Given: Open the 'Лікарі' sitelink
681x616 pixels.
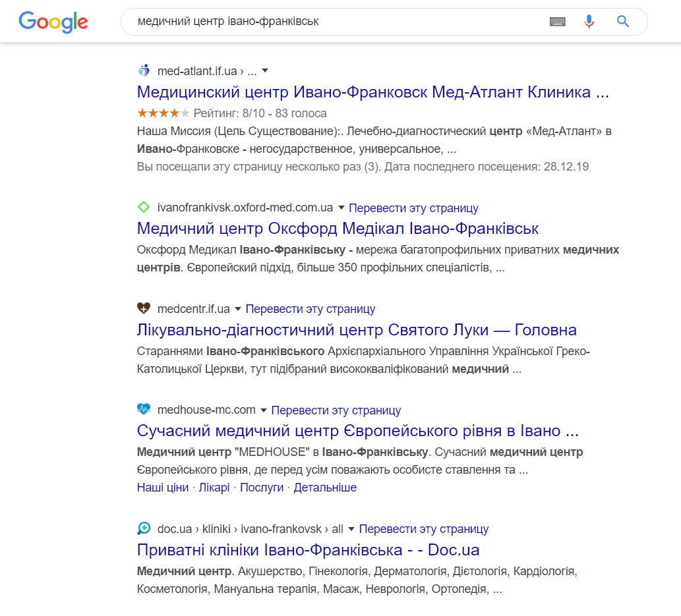Looking at the screenshot, I should [x=214, y=488].
